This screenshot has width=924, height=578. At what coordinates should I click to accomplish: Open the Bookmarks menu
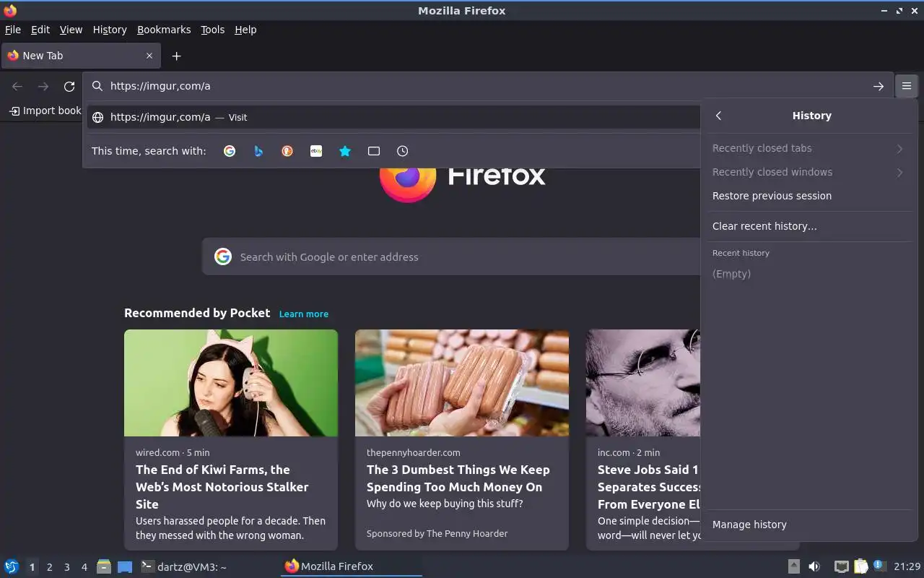coord(164,30)
